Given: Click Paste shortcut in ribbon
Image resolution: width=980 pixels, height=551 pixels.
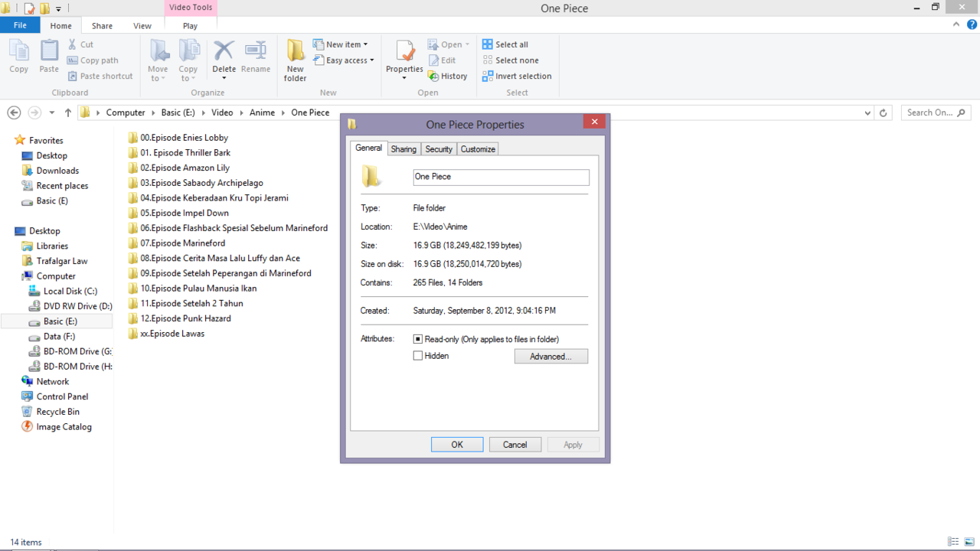Looking at the screenshot, I should pyautogui.click(x=100, y=76).
